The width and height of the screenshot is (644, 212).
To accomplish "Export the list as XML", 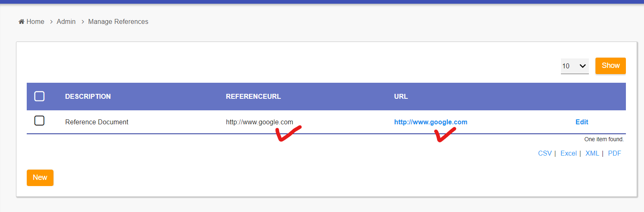I will click(x=592, y=153).
